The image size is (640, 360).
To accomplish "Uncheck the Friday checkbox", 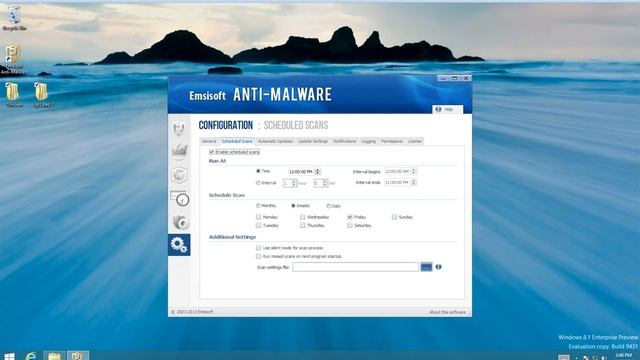I will [x=350, y=217].
